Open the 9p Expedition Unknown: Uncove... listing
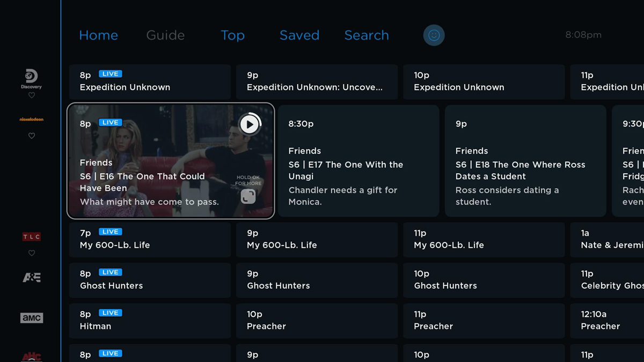This screenshot has height=362, width=644. point(317,82)
